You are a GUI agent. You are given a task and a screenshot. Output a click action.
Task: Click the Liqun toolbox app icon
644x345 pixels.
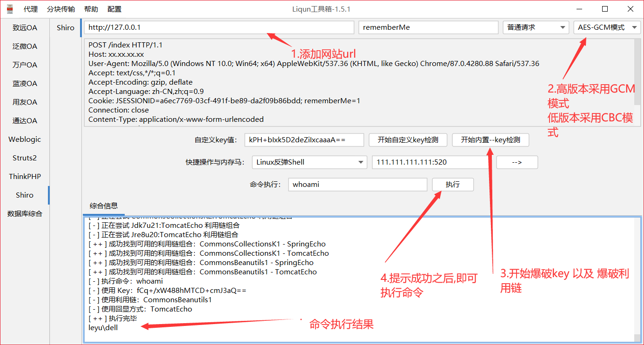click(x=9, y=9)
